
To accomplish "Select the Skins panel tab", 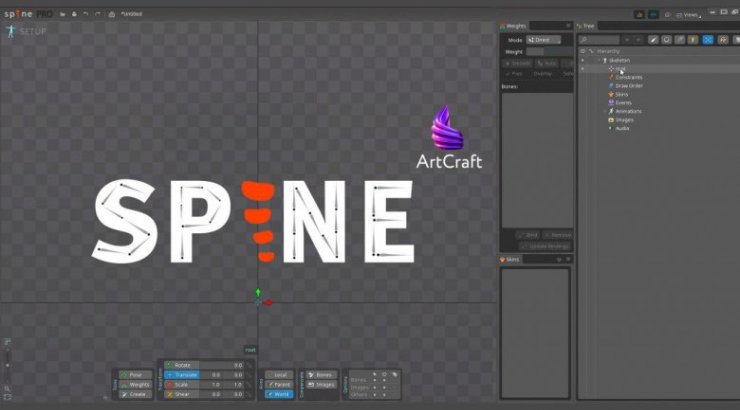I will tap(510, 259).
